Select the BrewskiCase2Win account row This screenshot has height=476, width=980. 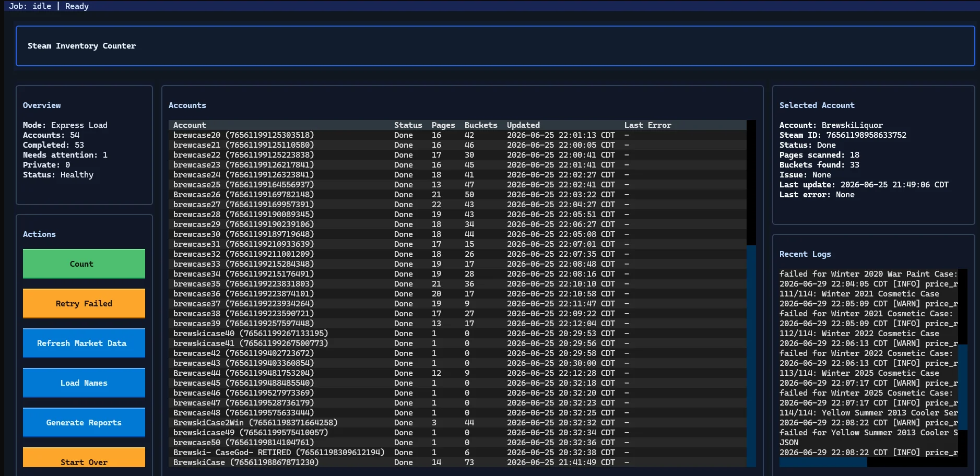(x=457, y=423)
